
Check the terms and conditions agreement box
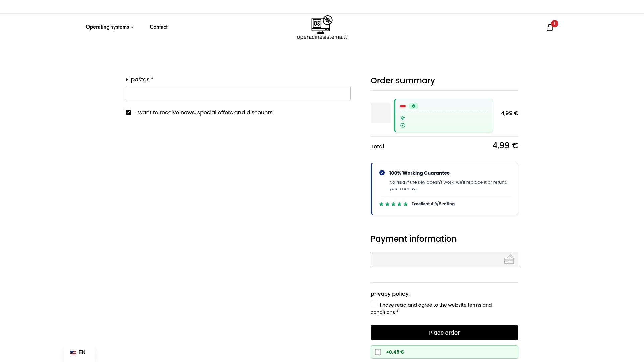click(373, 305)
